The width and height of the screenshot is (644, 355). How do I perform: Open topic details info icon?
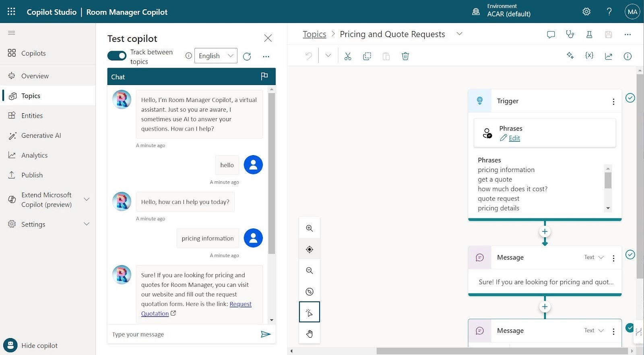(627, 56)
